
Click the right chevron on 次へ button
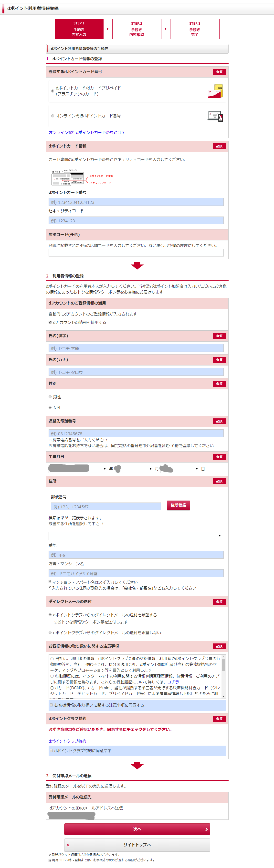point(207,829)
